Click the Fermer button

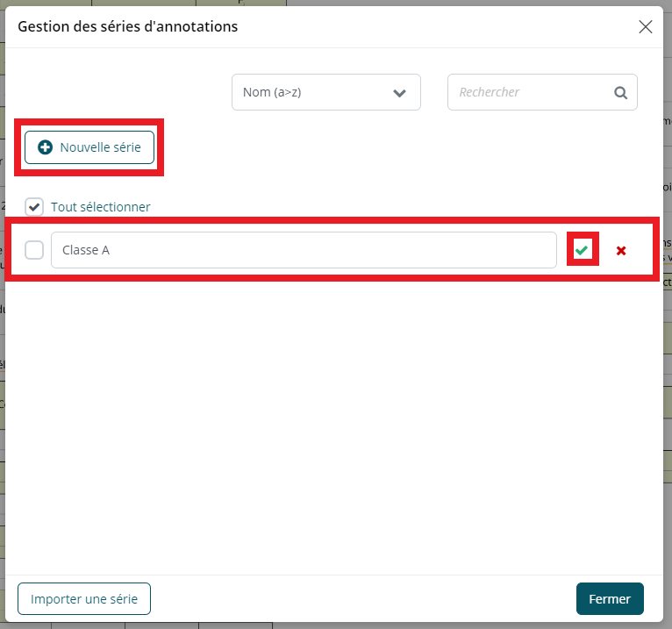(609, 599)
